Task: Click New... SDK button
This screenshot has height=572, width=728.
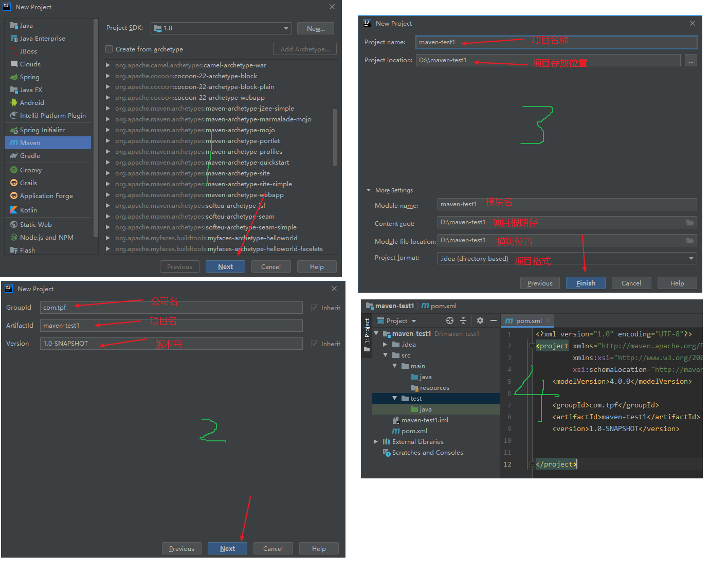Action: point(316,28)
